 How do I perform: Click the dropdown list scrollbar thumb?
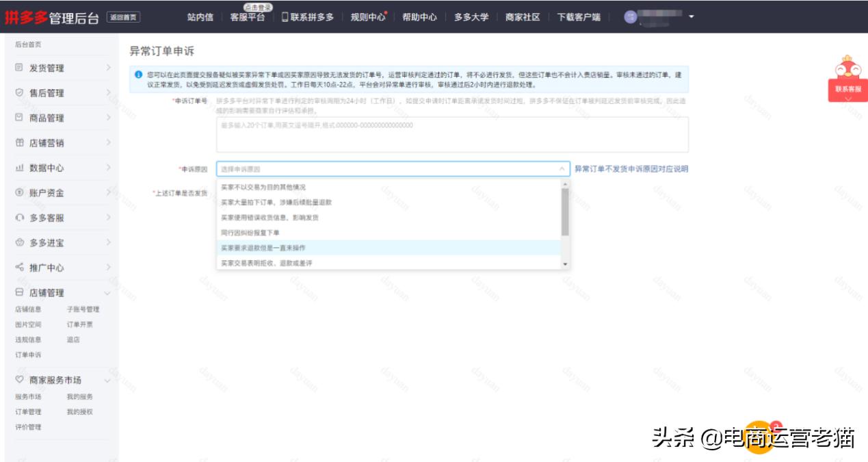point(565,211)
